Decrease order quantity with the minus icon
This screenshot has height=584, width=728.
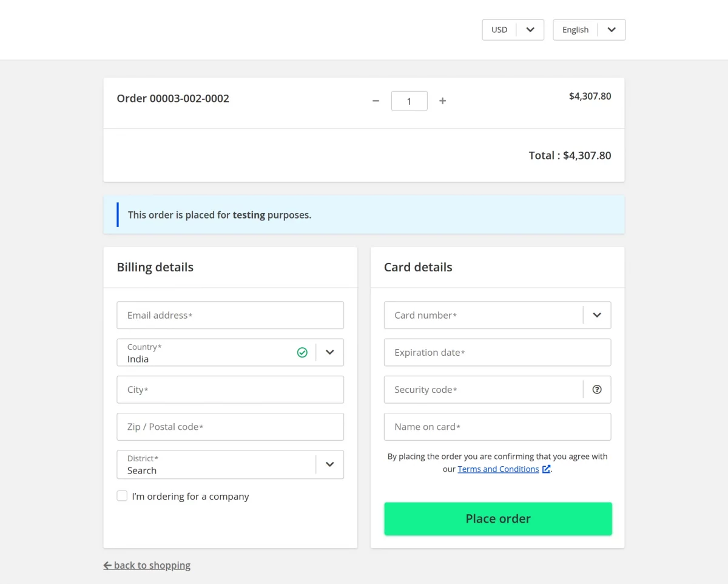(x=376, y=101)
